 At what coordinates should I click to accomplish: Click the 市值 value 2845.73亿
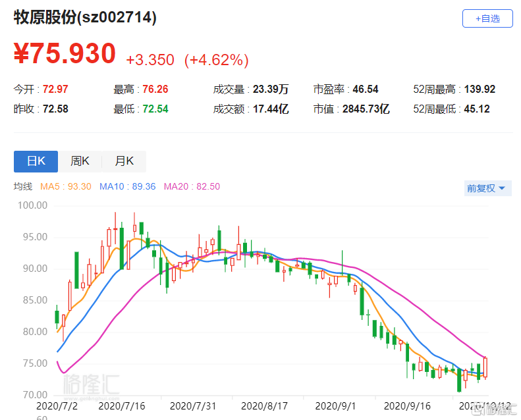(x=366, y=109)
